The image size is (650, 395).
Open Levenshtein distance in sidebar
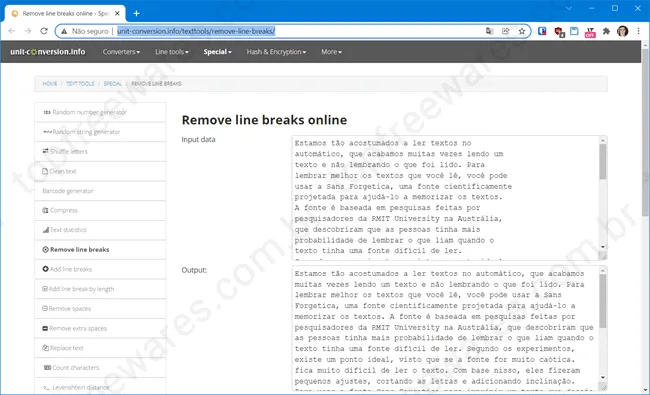coord(100,386)
